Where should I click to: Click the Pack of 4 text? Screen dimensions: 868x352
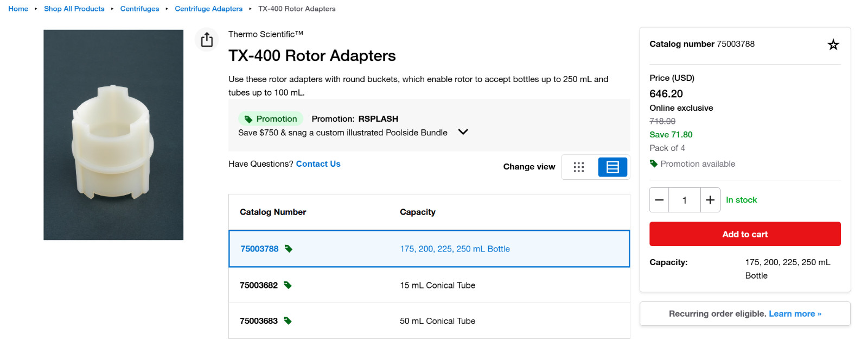coord(667,148)
